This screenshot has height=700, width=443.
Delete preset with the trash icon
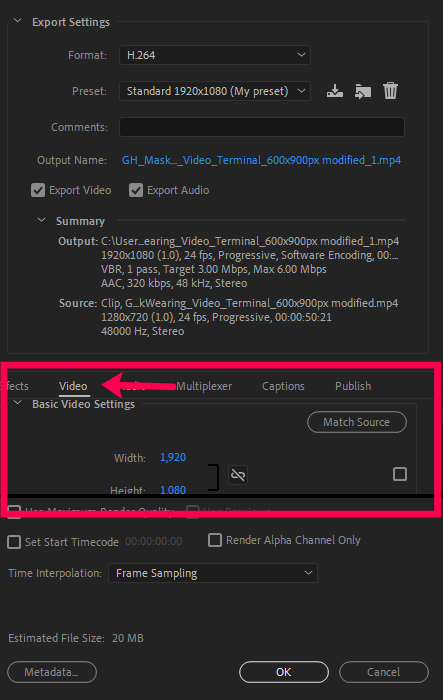pyautogui.click(x=390, y=91)
